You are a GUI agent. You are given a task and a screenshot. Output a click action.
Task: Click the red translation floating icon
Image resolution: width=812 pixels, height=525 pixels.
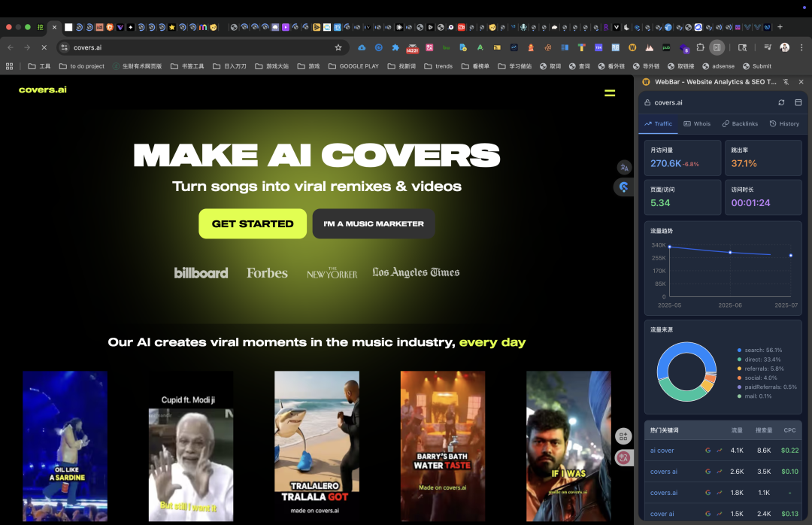point(623,457)
